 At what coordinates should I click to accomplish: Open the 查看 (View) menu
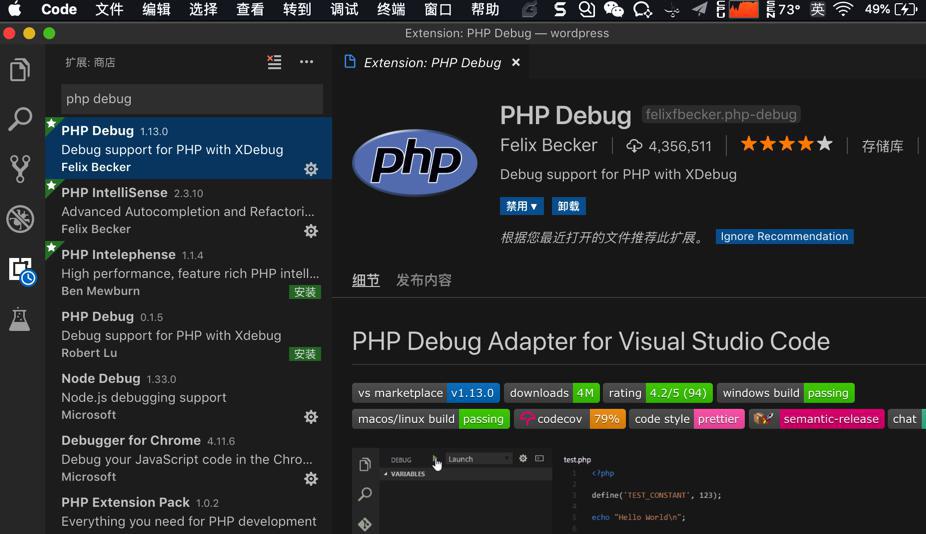(250, 9)
